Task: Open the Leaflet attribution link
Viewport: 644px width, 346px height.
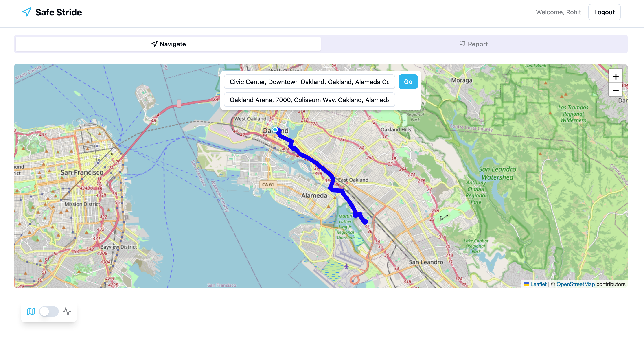Action: tap(538, 284)
